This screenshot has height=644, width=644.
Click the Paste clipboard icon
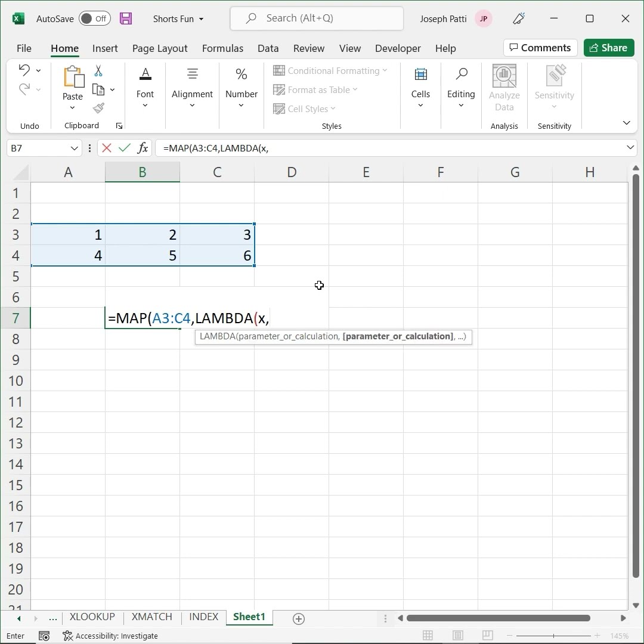73,77
